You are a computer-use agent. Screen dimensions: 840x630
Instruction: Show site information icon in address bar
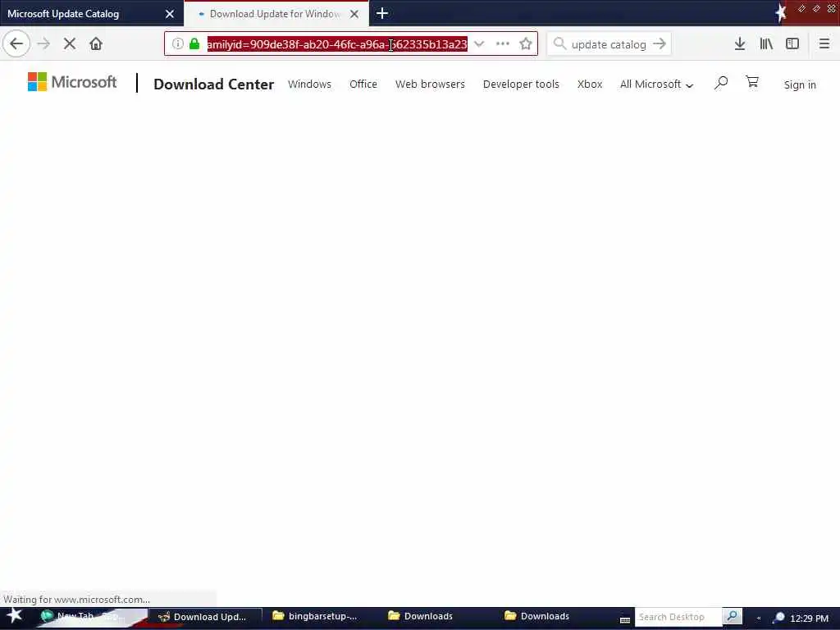pos(178,44)
